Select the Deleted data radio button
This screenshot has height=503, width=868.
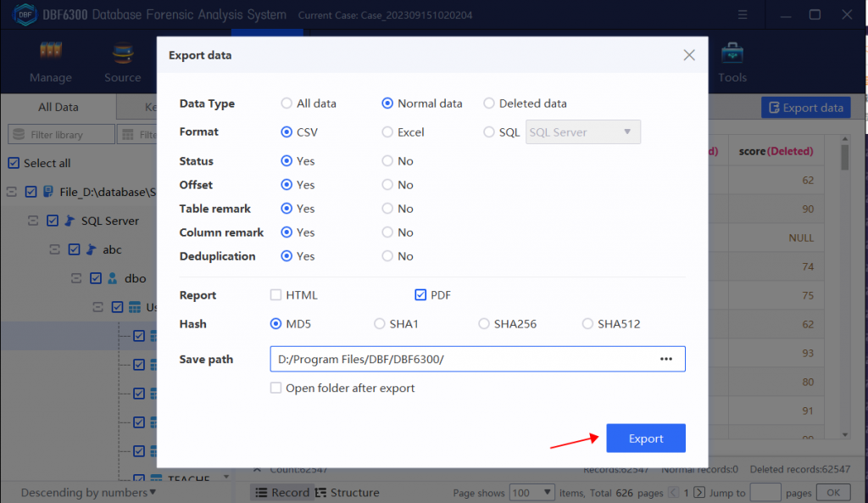click(x=489, y=103)
